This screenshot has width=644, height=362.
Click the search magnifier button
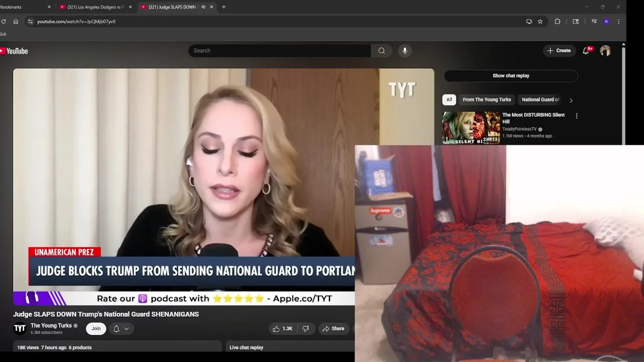click(x=381, y=51)
